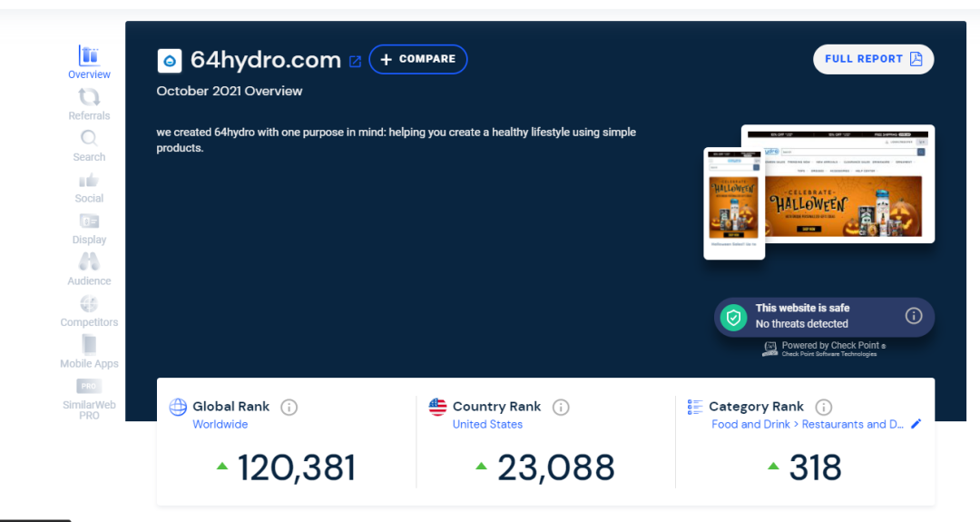Open Competitors in sidebar
This screenshot has width=980, height=522.
(89, 310)
